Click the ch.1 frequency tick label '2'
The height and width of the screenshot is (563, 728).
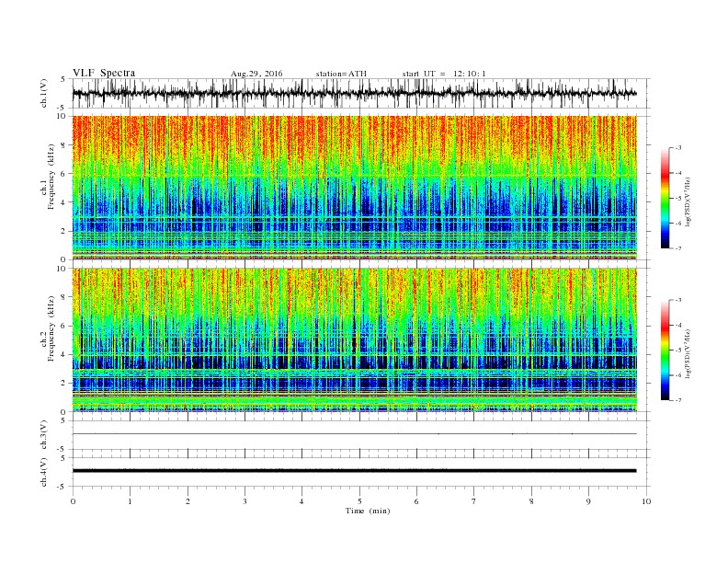[64, 231]
